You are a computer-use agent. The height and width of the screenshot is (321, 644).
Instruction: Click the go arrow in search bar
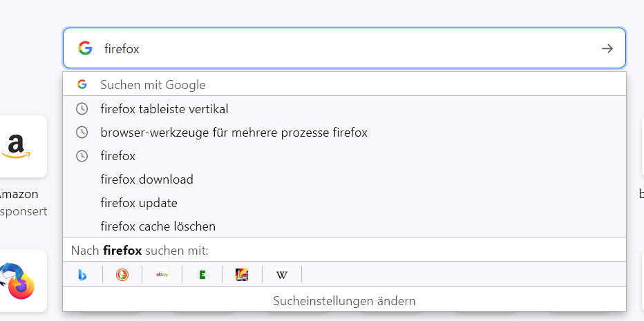[607, 48]
